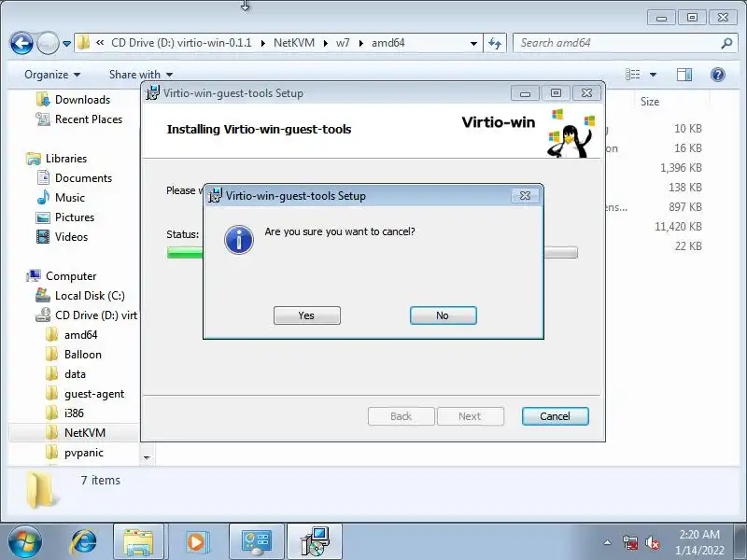Open Windows Explorer taskbar button
This screenshot has height=560, width=747.
138,542
